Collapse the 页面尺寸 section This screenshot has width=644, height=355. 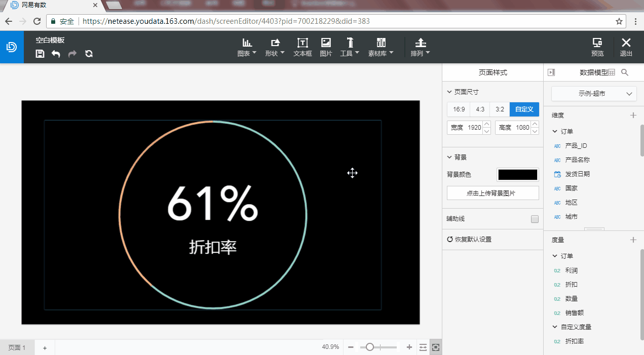(449, 92)
